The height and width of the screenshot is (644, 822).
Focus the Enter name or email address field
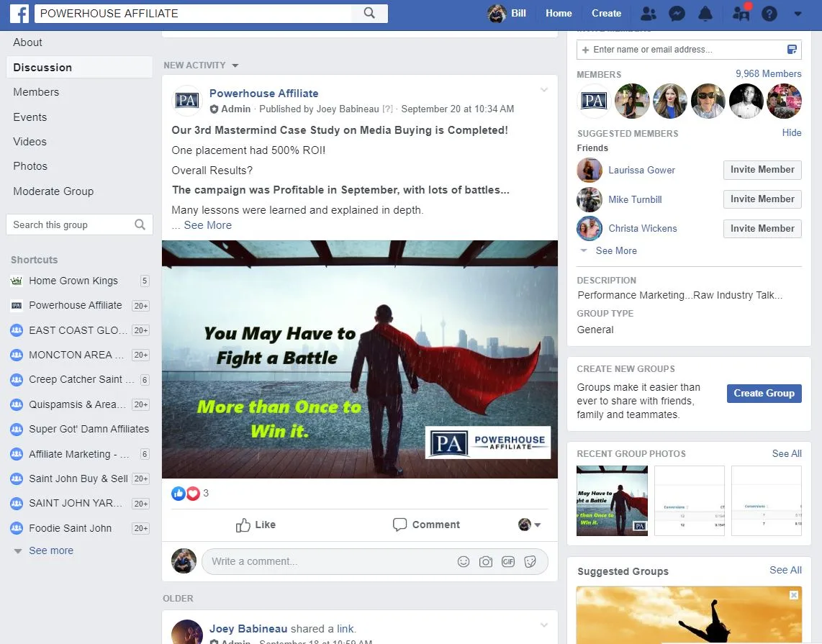689,49
